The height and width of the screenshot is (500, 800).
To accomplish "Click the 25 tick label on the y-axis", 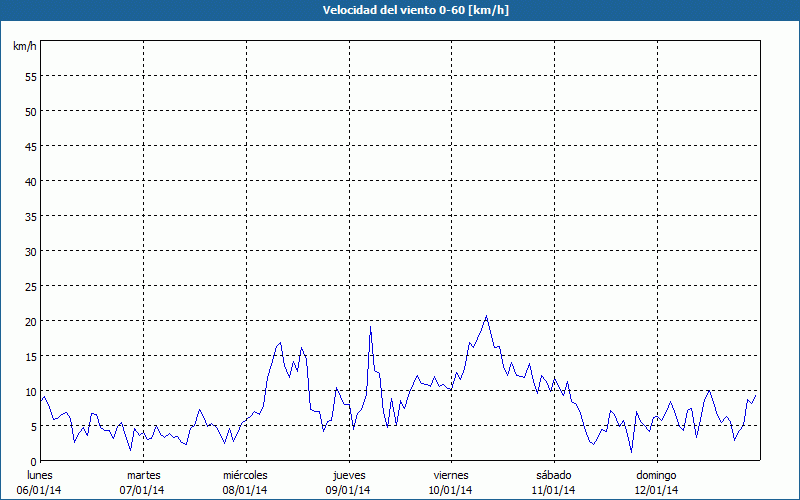I will (30, 286).
